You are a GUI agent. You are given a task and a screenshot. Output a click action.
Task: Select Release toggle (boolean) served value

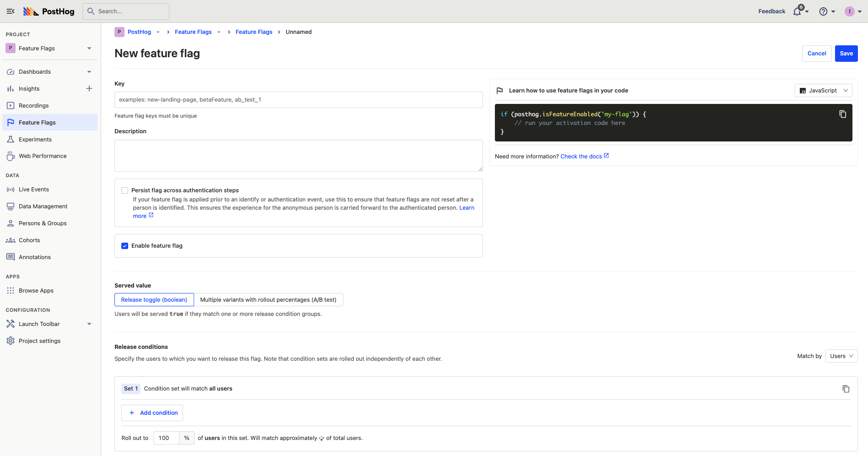tap(154, 300)
